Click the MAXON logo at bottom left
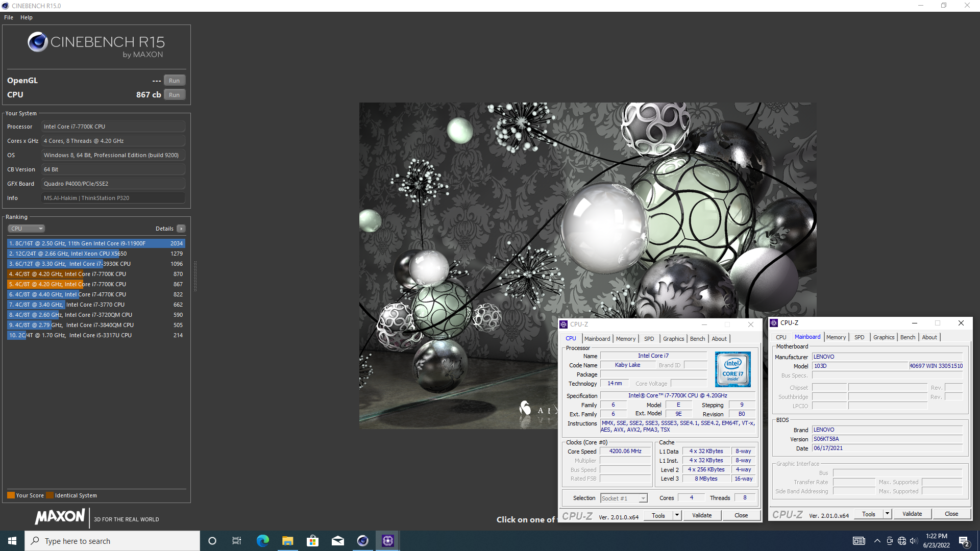This screenshot has width=980, height=551. coord(60,516)
